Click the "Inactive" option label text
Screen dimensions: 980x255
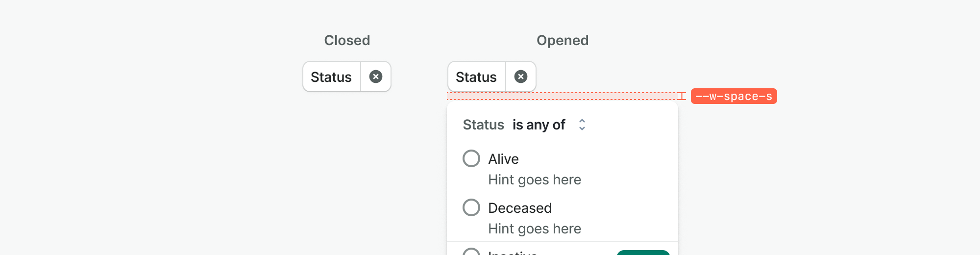tap(513, 253)
